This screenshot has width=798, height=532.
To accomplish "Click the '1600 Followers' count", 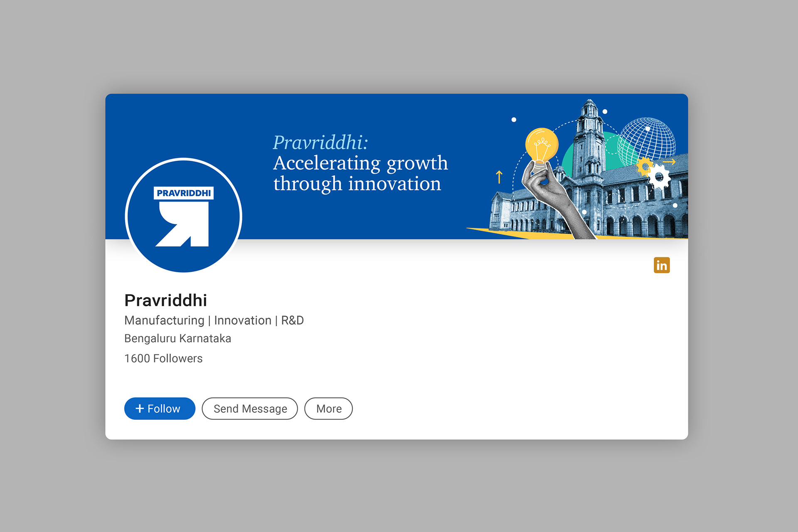I will click(x=163, y=358).
